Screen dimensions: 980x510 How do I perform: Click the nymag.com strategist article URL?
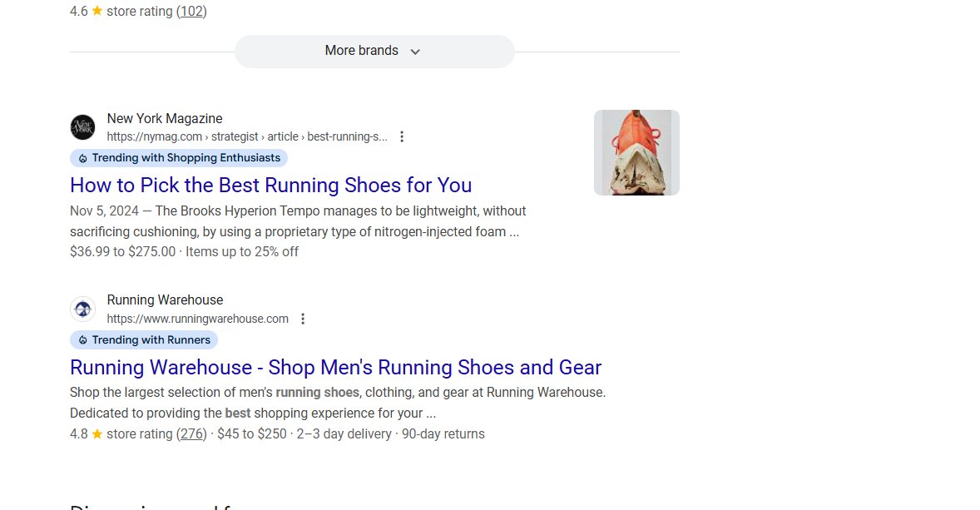[247, 136]
